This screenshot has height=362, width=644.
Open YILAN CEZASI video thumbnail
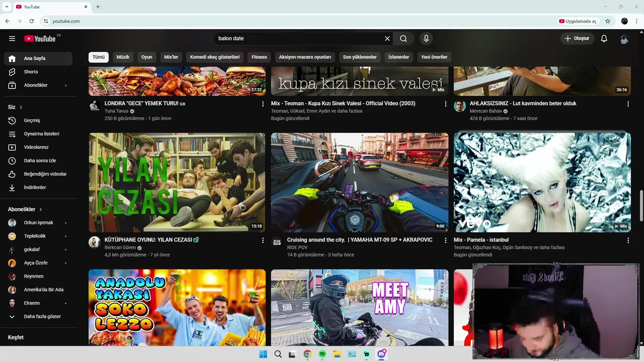(177, 182)
